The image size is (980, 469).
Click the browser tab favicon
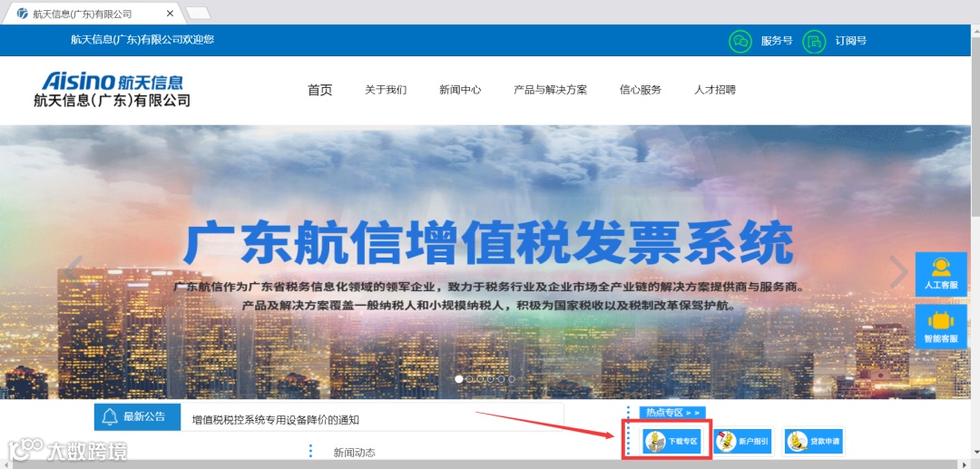click(23, 13)
